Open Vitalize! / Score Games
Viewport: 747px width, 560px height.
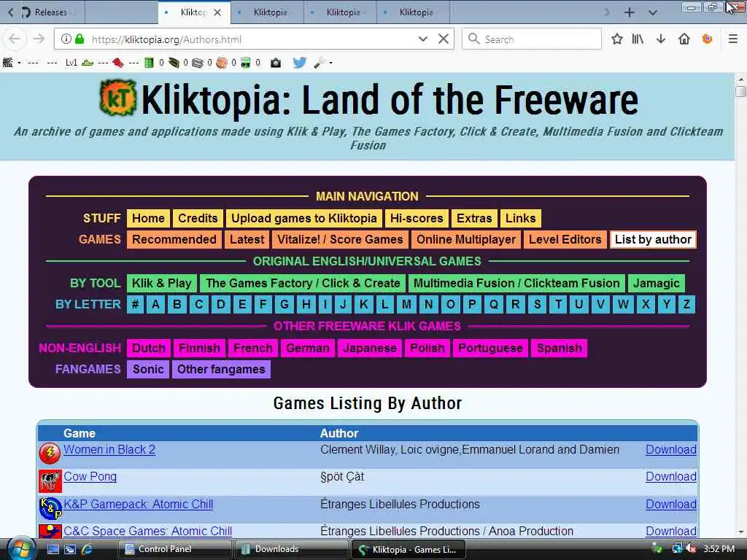[x=340, y=239]
